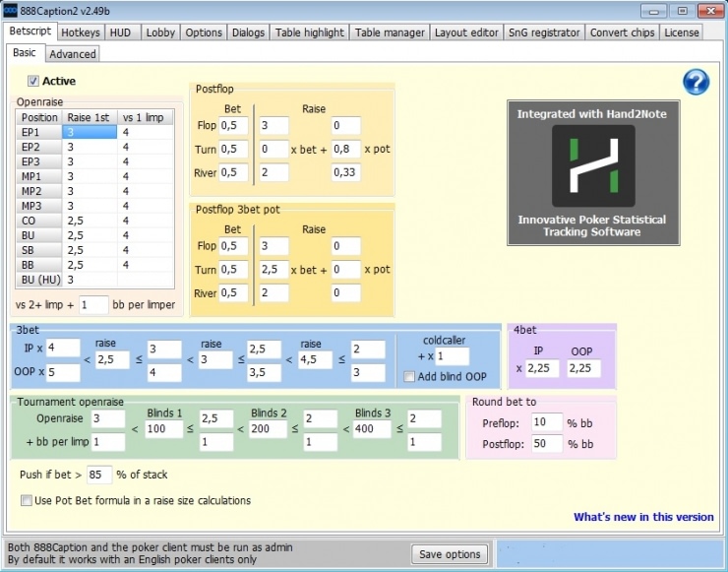
Task: Switch to the Hotkeys tab
Action: click(81, 32)
